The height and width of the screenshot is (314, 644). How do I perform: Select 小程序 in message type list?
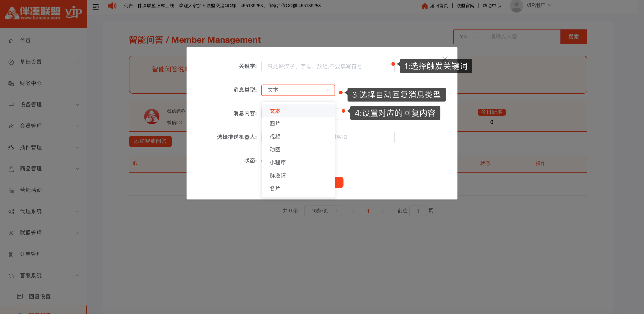298,163
